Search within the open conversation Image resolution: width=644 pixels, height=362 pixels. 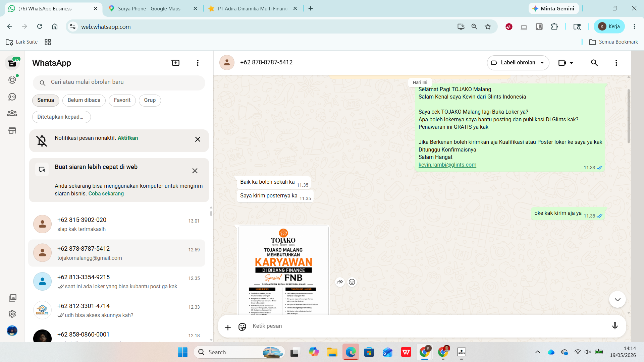pyautogui.click(x=594, y=63)
